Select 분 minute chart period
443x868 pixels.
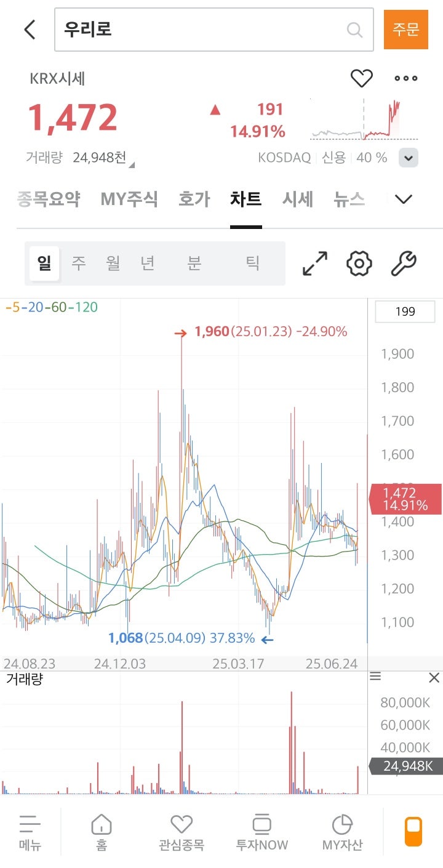coord(194,263)
